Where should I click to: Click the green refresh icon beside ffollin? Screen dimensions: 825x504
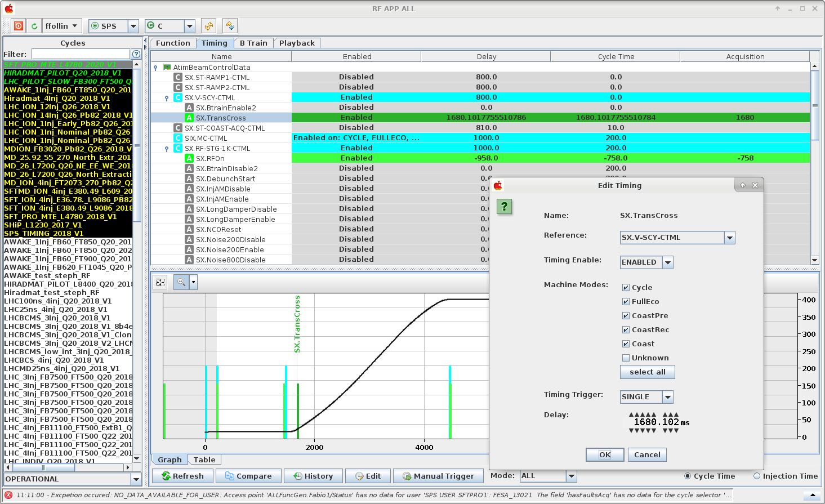click(x=34, y=26)
